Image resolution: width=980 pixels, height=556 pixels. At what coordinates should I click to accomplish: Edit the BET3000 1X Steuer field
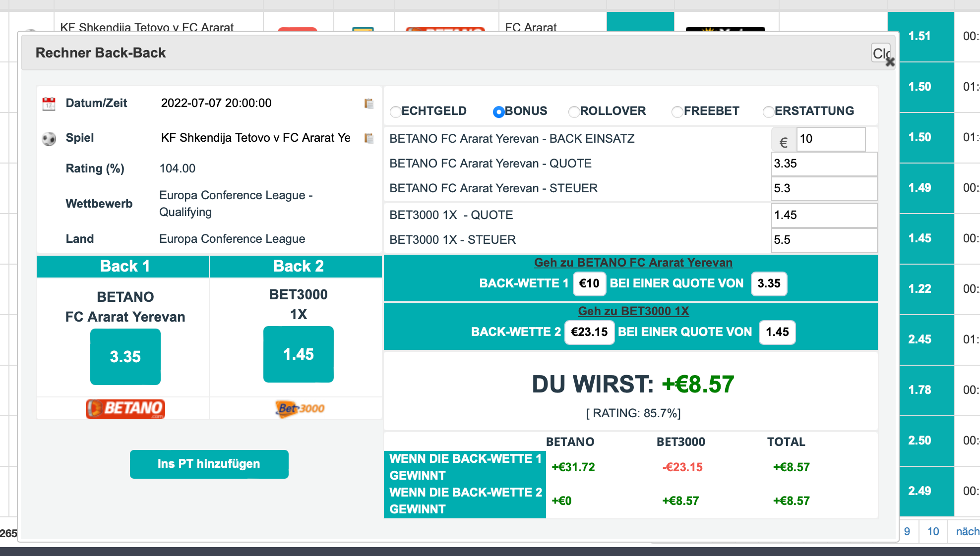824,240
